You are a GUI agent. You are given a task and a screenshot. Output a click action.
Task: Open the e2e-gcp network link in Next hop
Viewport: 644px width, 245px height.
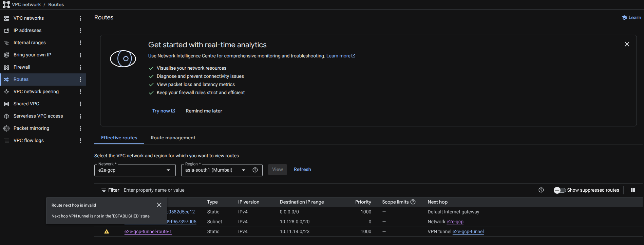[455, 222]
